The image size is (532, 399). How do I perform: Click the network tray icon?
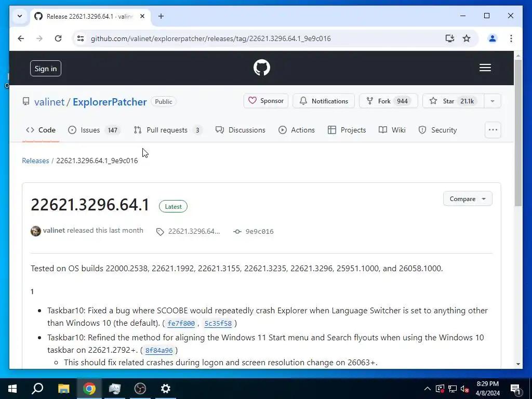click(453, 389)
